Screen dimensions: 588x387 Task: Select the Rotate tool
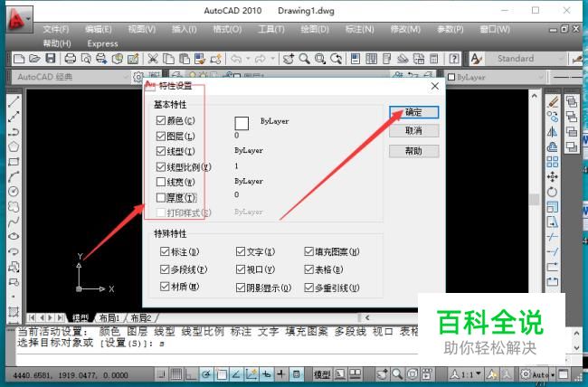coord(553,192)
